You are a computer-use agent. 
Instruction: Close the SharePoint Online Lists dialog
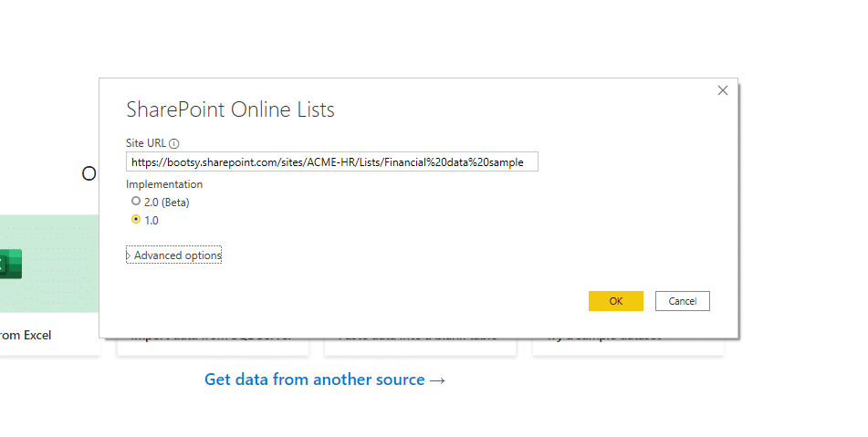tap(722, 90)
